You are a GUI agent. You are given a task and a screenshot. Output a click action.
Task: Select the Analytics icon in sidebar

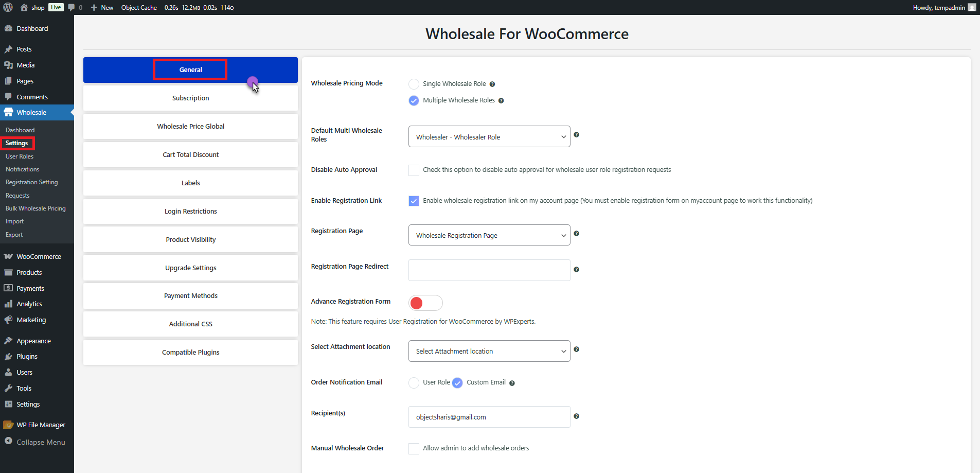coord(9,304)
